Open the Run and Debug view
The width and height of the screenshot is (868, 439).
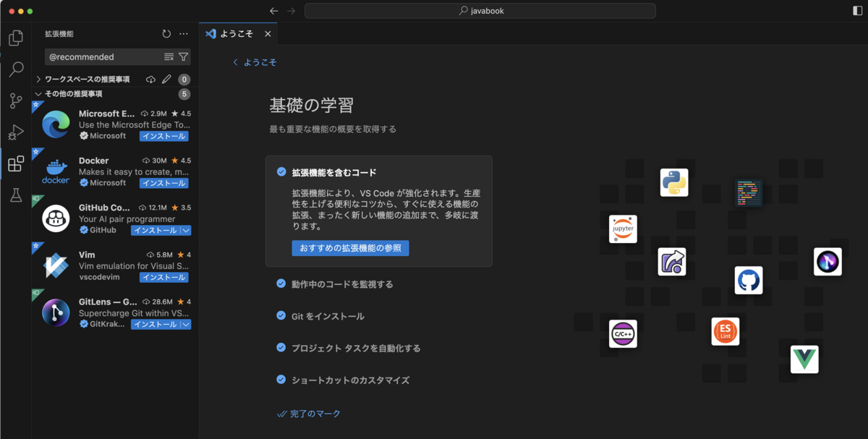[x=15, y=132]
